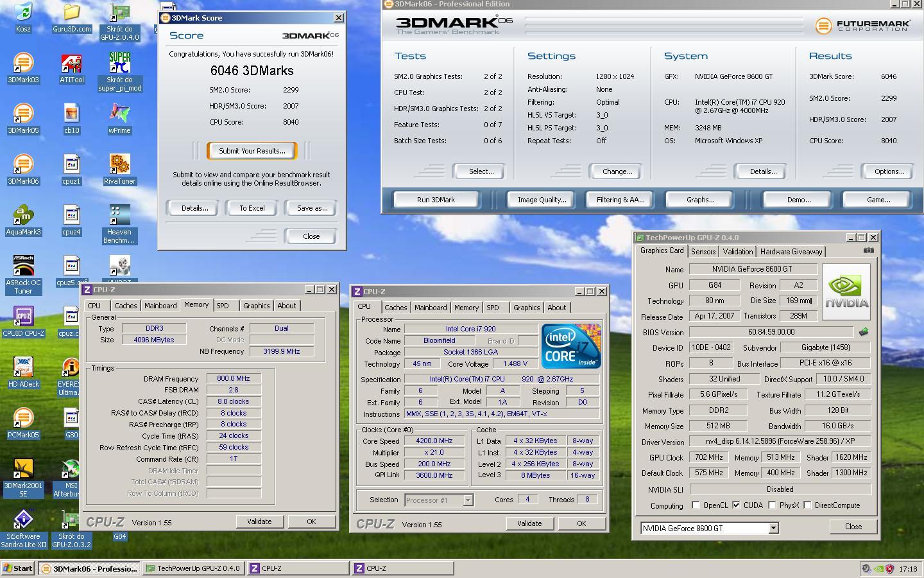Toggle the OpenCL checkbox in GPU-Z

coord(696,505)
